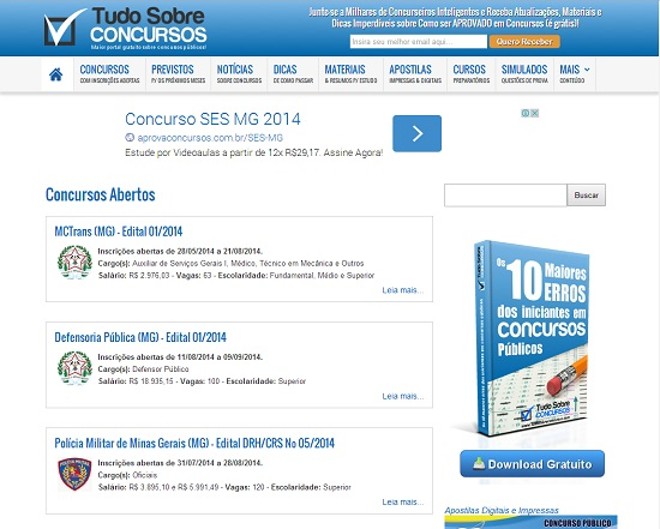The width and height of the screenshot is (660, 529).
Task: Click the Tudo Sobre Concursos checkmark logo
Action: [65, 28]
